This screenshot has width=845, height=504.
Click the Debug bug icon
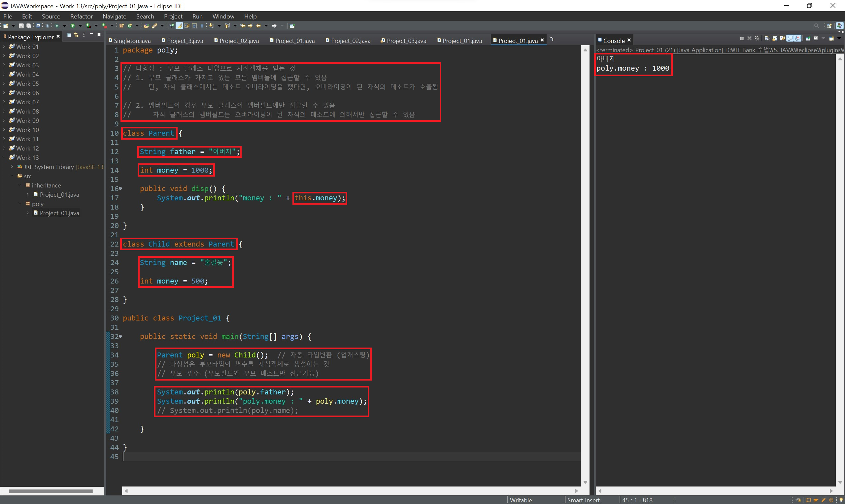(57, 26)
